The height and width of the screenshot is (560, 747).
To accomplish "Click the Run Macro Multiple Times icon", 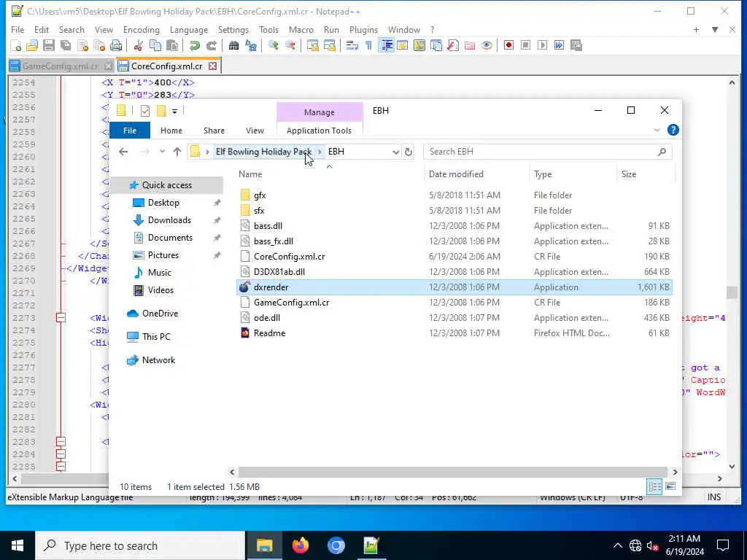I will click(x=559, y=46).
